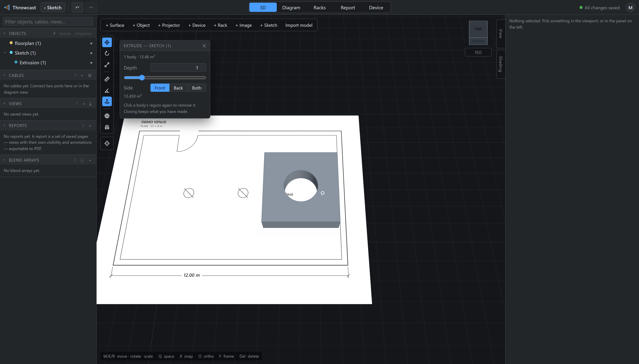639x364 pixels.
Task: Switch to the Diagram tab
Action: click(x=291, y=7)
